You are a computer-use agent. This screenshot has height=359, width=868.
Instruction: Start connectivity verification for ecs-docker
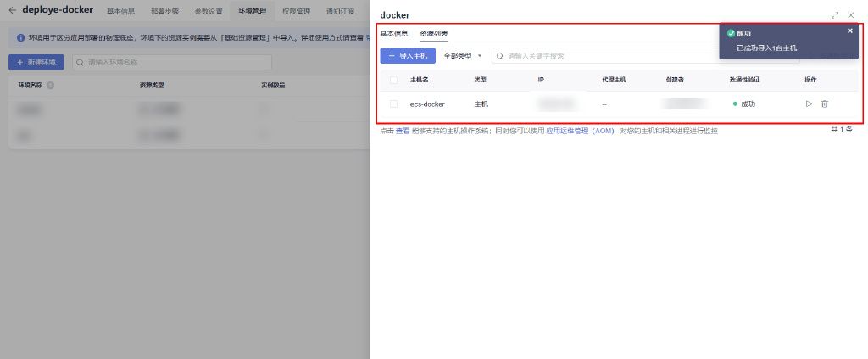click(809, 104)
